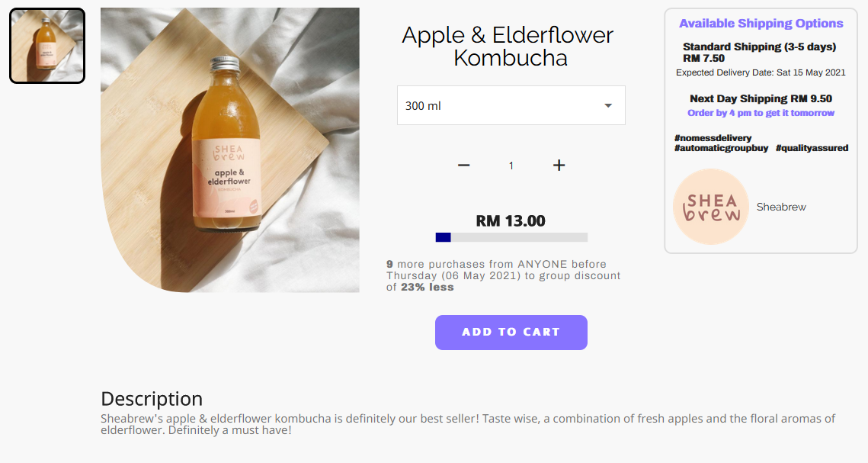Open the 300 ml size dropdown
This screenshot has width=868, height=463.
pyautogui.click(x=511, y=105)
